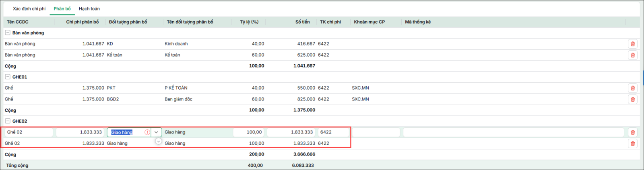Select the Phân bổ tab
Screen dimensions: 644x170
tap(62, 8)
